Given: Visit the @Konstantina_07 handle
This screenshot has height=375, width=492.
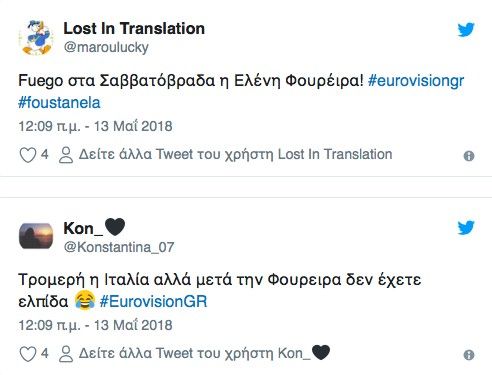Looking at the screenshot, I should pyautogui.click(x=119, y=247).
